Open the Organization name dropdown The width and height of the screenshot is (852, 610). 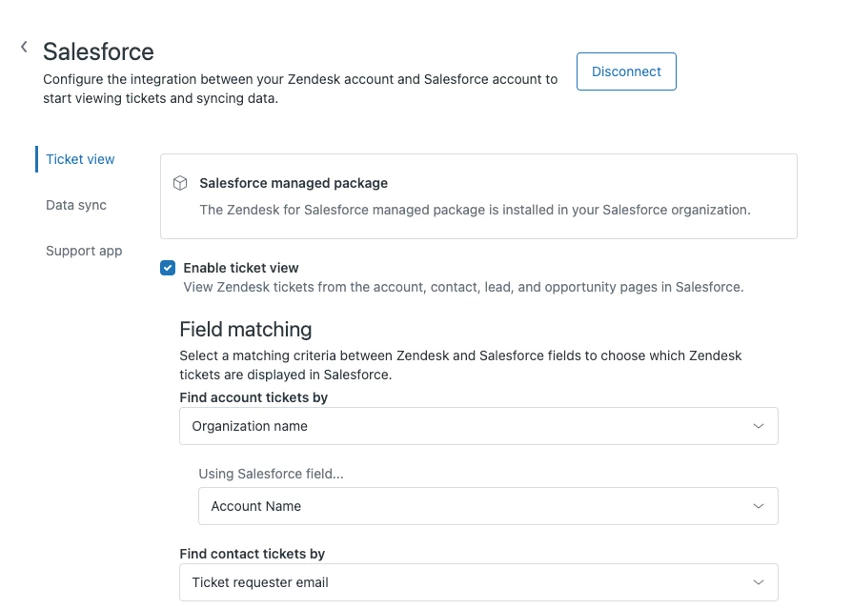pyautogui.click(x=478, y=426)
